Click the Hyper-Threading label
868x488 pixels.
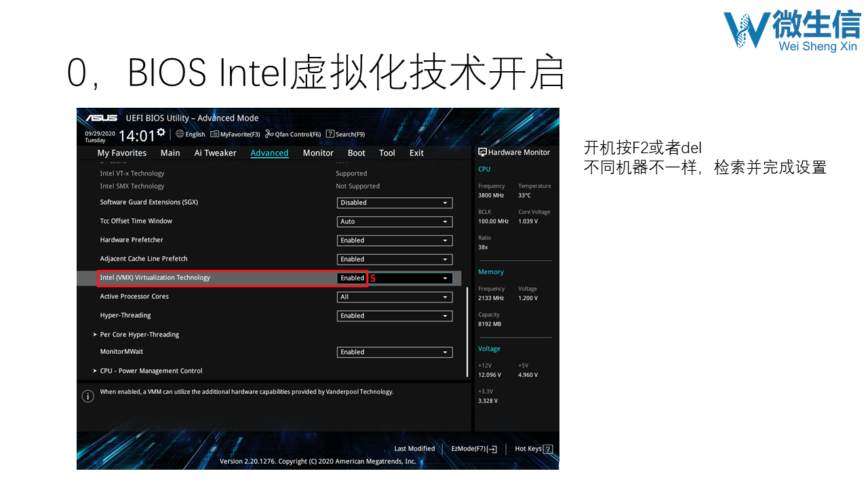pos(125,315)
